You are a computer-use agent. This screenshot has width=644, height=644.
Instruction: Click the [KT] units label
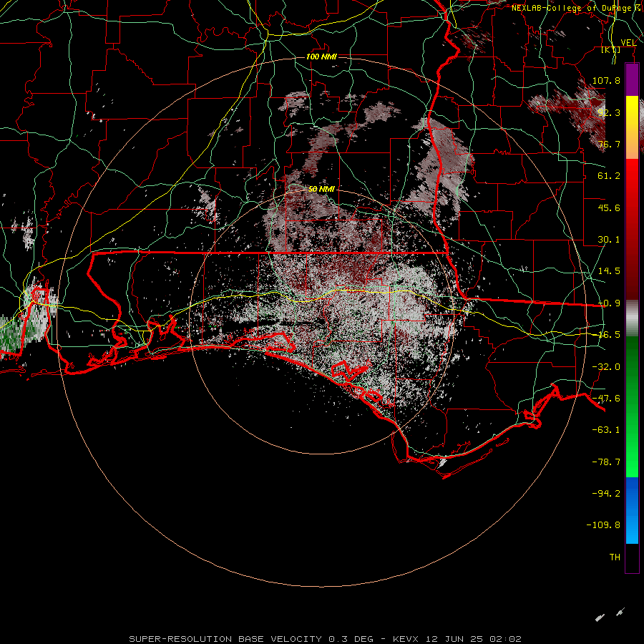point(611,49)
